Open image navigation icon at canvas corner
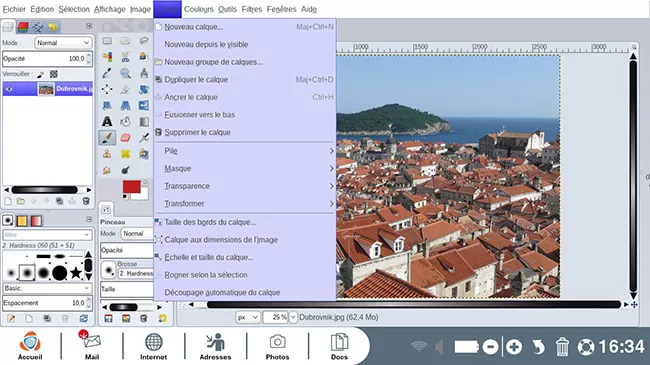Screen dimensions: 650x365 tap(634, 304)
